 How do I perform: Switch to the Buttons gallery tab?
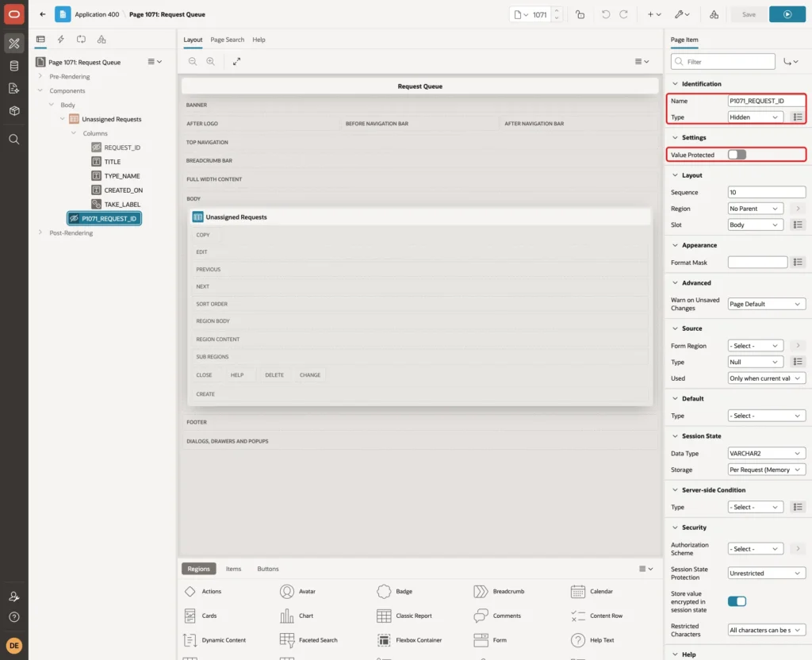pyautogui.click(x=268, y=569)
